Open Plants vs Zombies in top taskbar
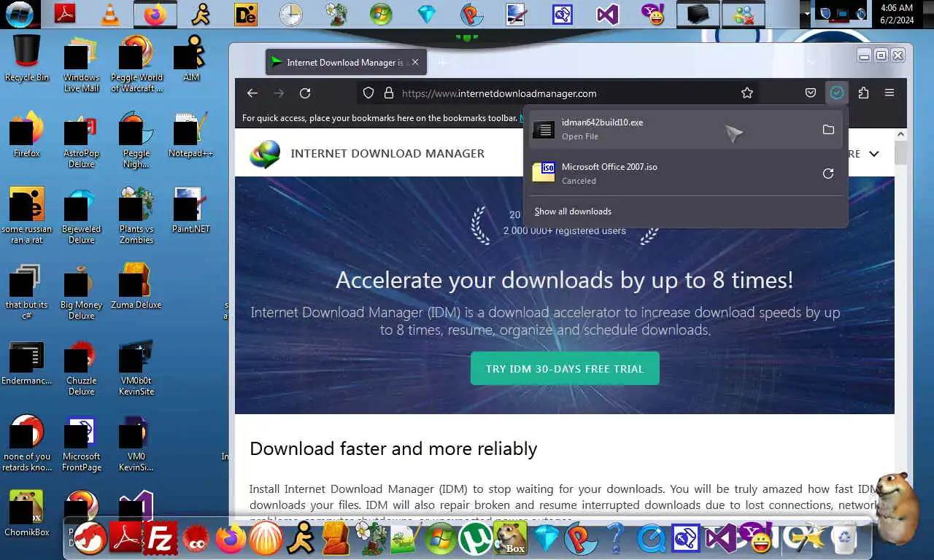 [x=336, y=14]
